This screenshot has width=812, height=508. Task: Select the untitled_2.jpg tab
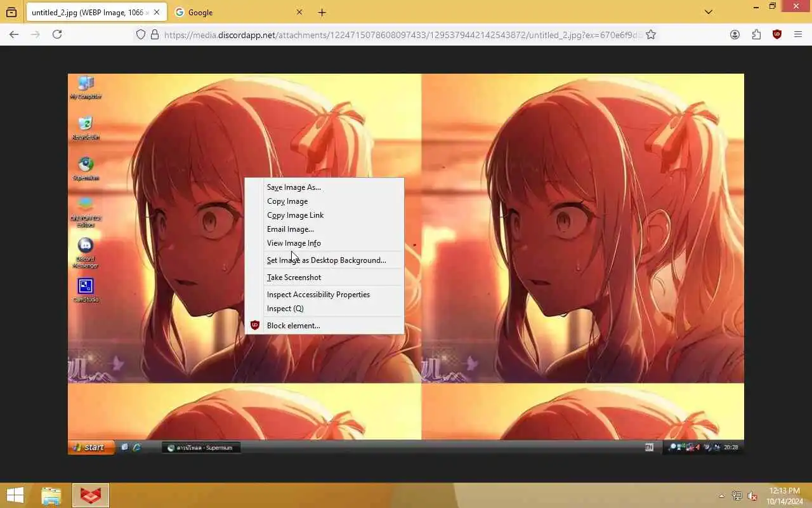[x=97, y=12]
